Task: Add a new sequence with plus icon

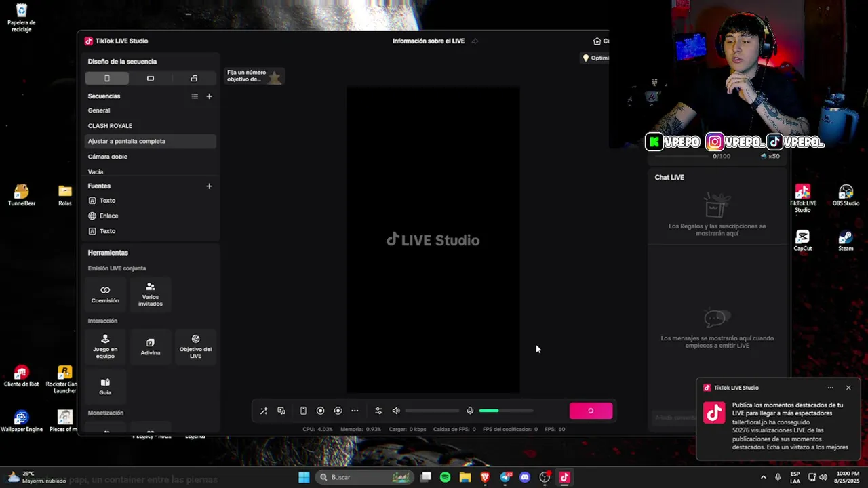Action: 209,96
